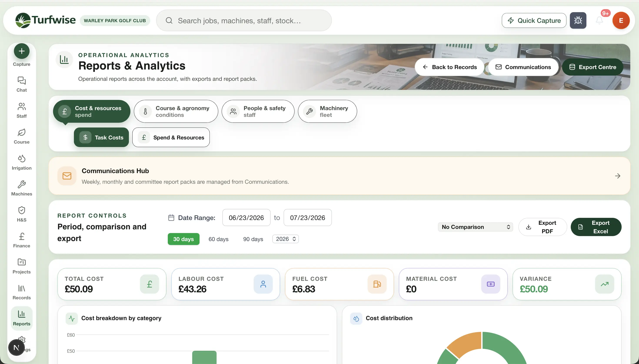The height and width of the screenshot is (364, 639).
Task: Open Communications button in header
Action: [x=523, y=67]
